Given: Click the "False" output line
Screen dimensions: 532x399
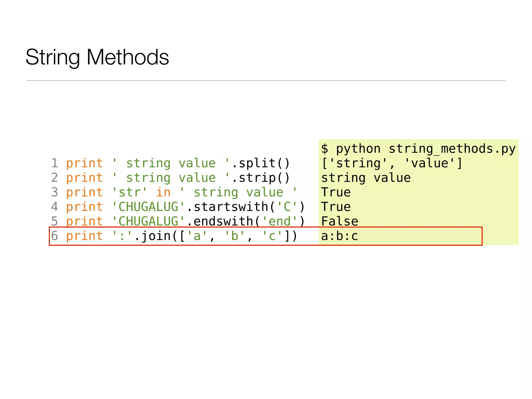Looking at the screenshot, I should (340, 222).
